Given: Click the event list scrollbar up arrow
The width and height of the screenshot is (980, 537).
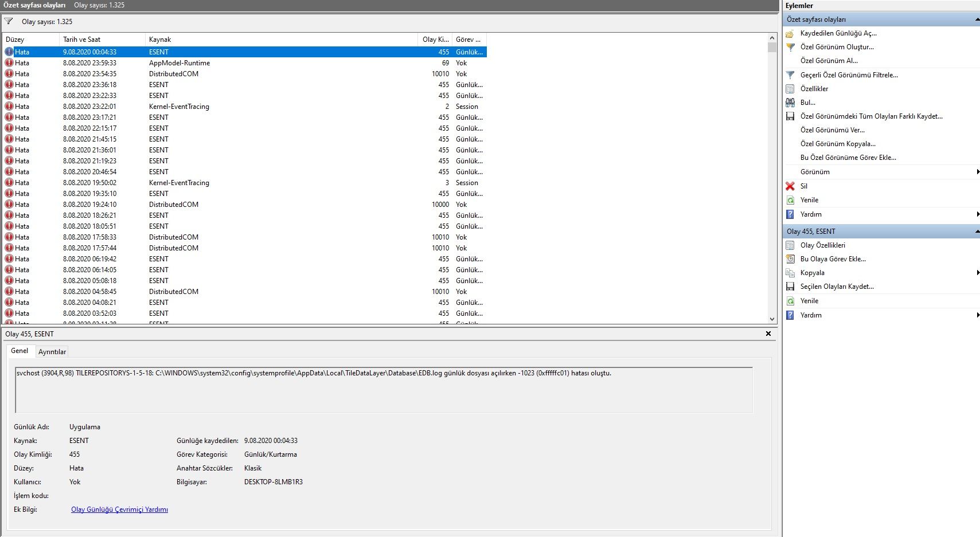Looking at the screenshot, I should pos(772,38).
